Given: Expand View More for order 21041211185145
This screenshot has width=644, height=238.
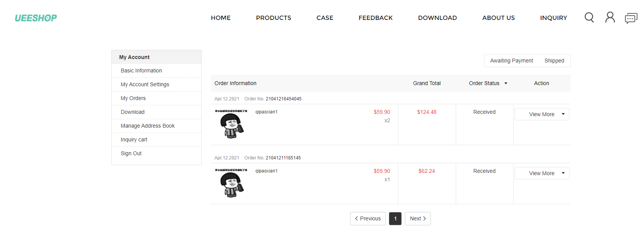Looking at the screenshot, I should click(x=542, y=173).
